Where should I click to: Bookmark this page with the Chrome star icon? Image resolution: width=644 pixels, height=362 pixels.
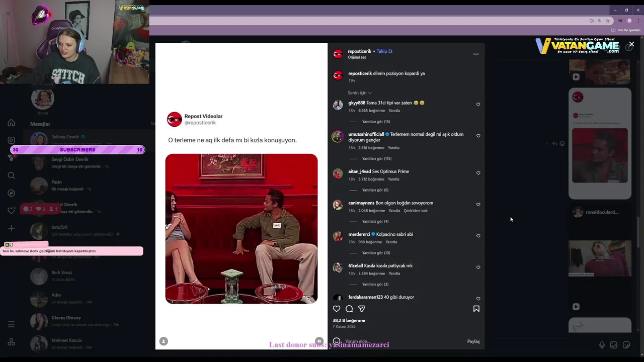608,21
